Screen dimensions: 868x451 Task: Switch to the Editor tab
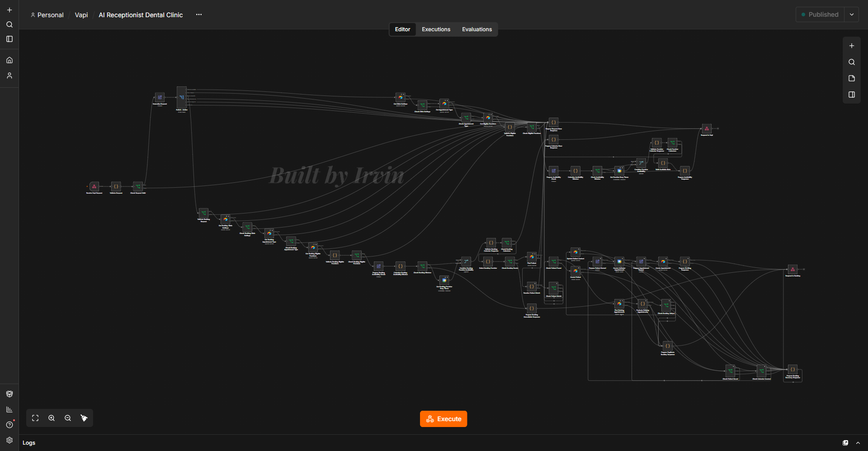click(402, 29)
